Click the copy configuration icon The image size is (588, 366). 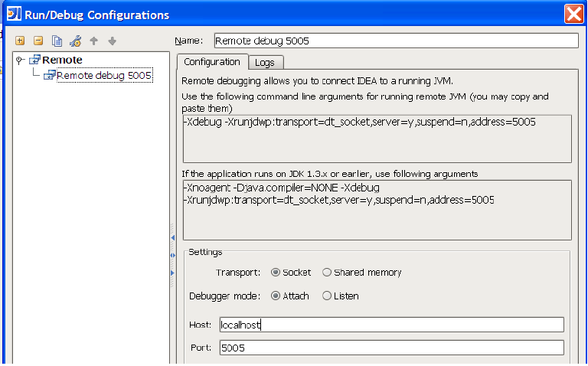tap(57, 41)
